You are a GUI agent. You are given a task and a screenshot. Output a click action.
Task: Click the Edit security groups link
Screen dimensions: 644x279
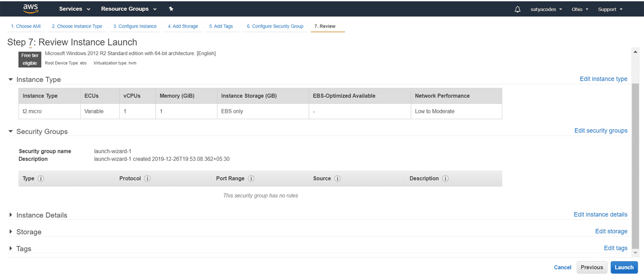(x=600, y=131)
